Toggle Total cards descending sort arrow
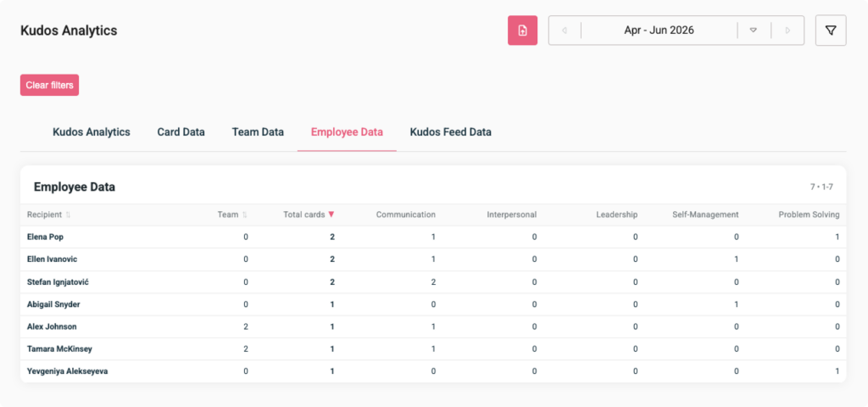This screenshot has height=407, width=868. pos(331,215)
